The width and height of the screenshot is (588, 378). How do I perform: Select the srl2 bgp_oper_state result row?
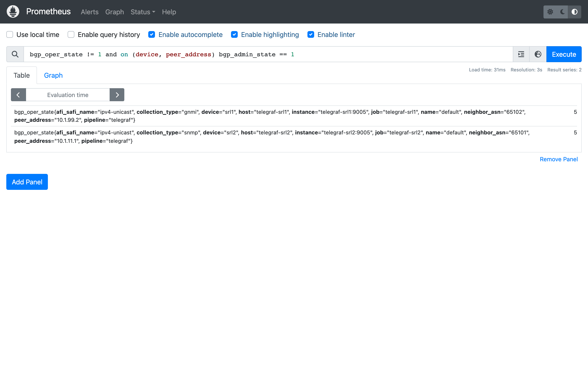[x=294, y=137]
